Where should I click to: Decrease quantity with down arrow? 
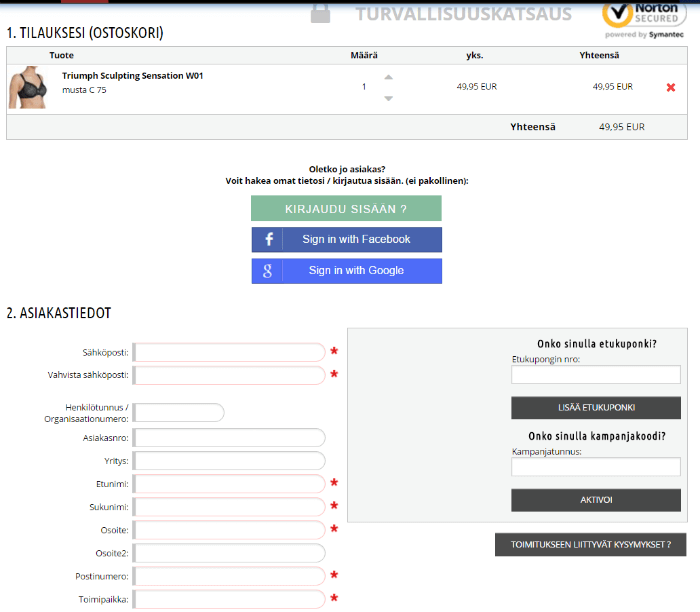click(389, 98)
